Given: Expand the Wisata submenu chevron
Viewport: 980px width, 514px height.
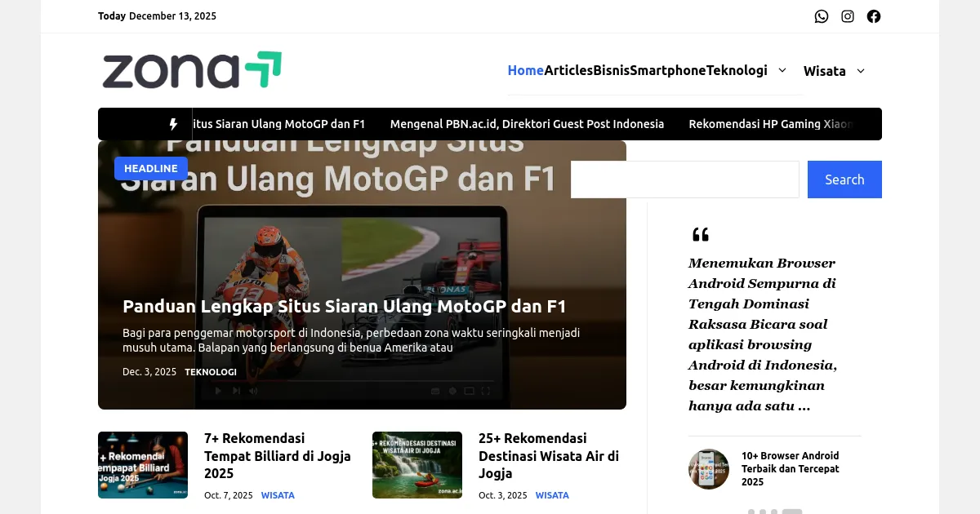Looking at the screenshot, I should (x=861, y=71).
